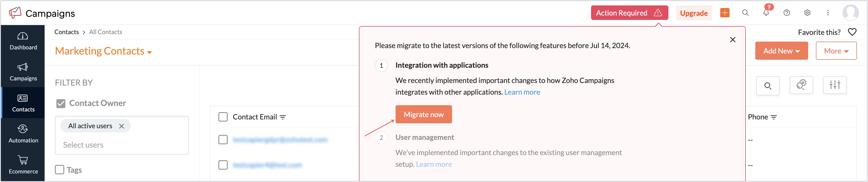Select the first contact row checkbox
868x182 pixels.
click(x=223, y=140)
